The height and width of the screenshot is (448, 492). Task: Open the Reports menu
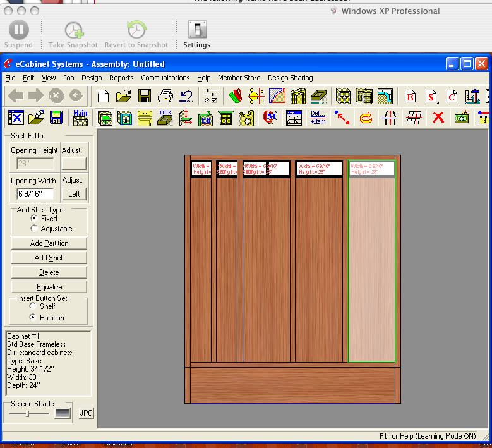[x=121, y=78]
